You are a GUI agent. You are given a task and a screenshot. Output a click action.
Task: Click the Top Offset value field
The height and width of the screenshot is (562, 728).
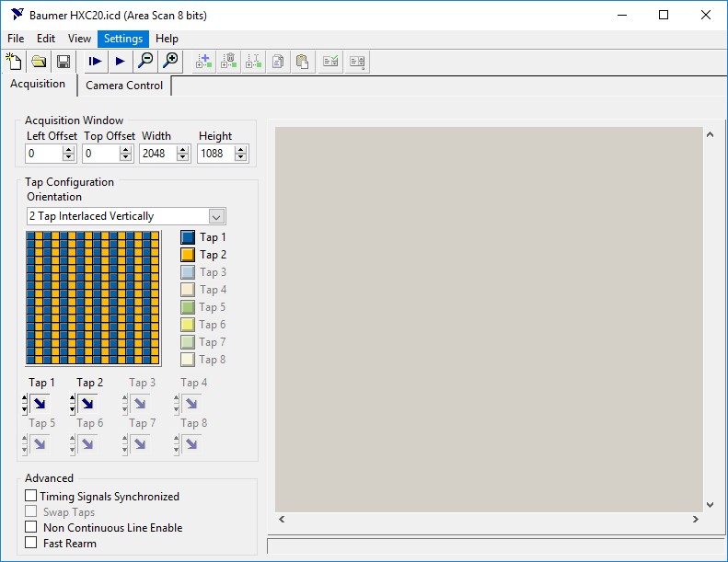tap(101, 154)
